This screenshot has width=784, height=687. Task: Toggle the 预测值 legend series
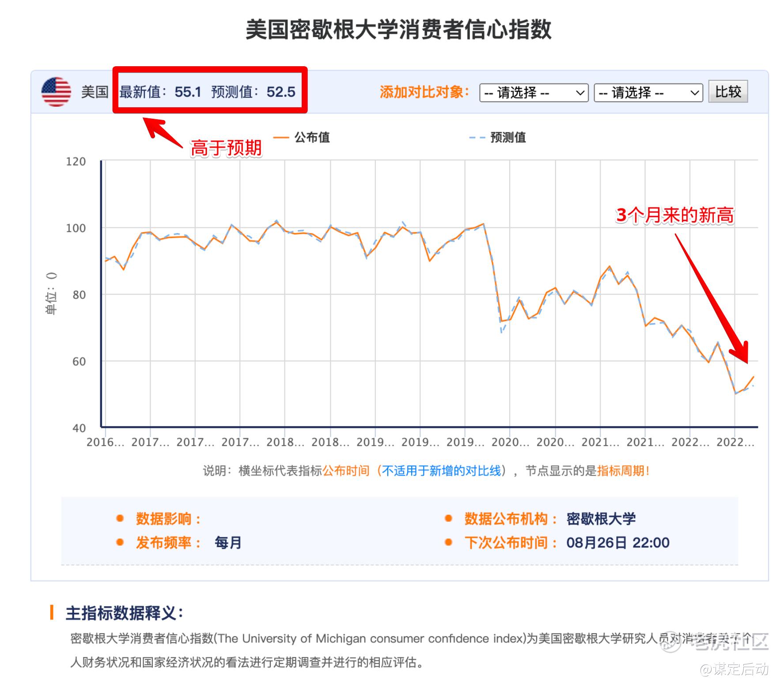pos(497,137)
